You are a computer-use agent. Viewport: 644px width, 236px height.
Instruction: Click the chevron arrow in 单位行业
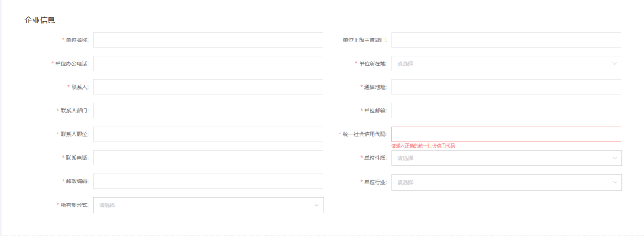coord(614,182)
